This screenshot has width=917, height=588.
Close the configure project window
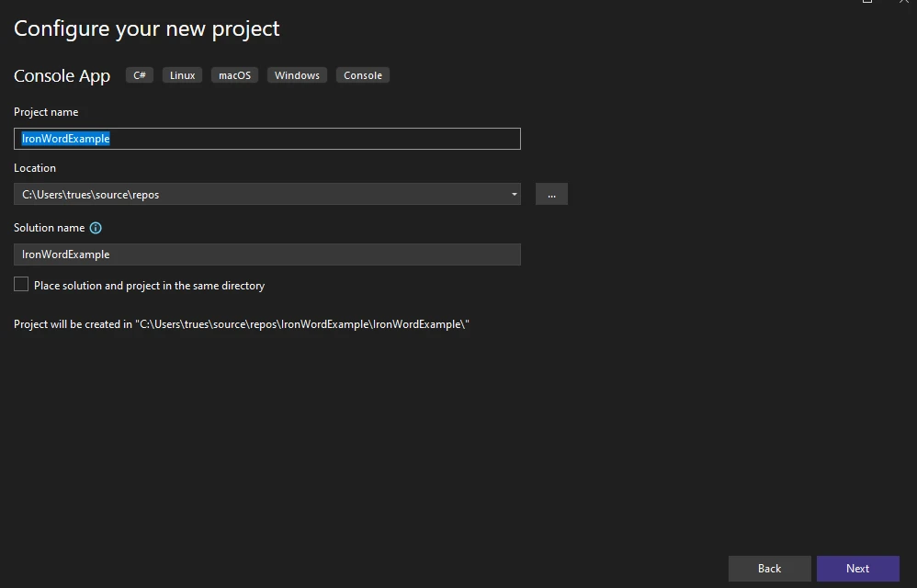(x=902, y=3)
